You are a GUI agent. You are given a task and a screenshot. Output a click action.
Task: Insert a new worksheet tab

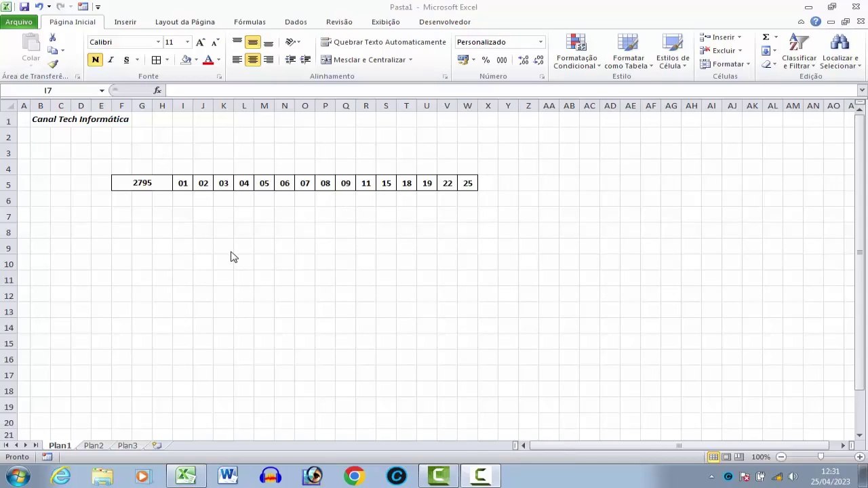click(157, 445)
